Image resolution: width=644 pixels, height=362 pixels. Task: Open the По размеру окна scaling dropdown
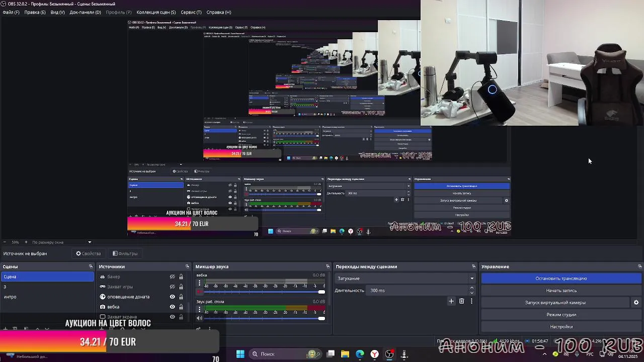[62, 242]
